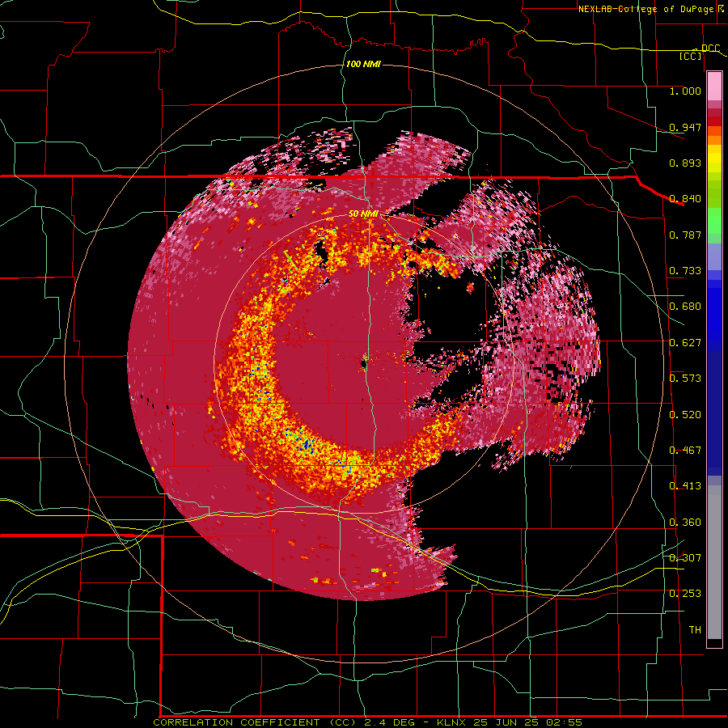Click the 0.627 scale value
Image resolution: width=728 pixels, height=728 pixels.
[685, 343]
